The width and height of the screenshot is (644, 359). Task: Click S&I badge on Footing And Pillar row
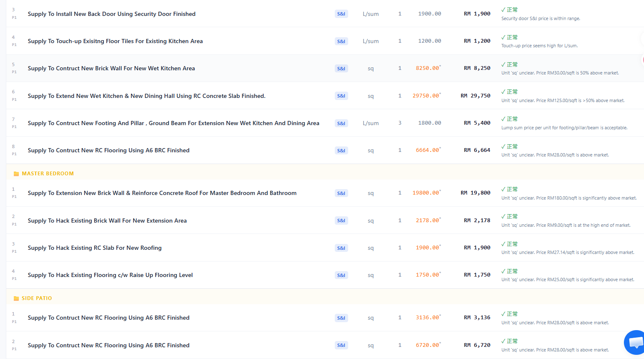[341, 123]
